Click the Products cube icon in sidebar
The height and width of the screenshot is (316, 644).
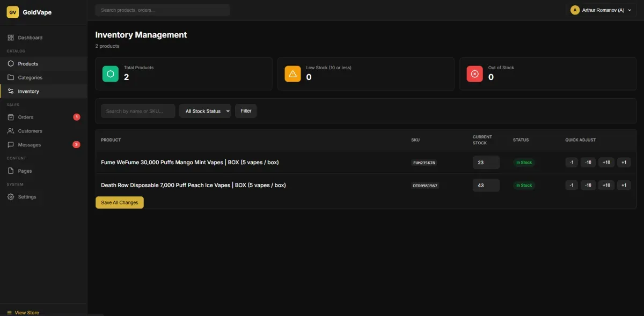point(11,64)
